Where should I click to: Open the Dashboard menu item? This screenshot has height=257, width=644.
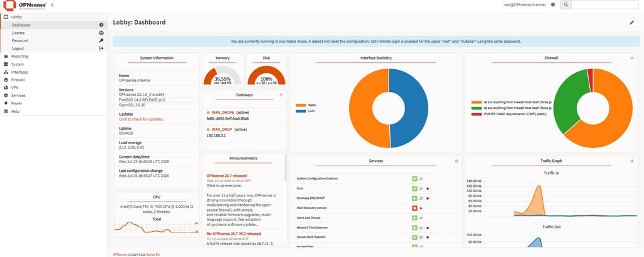pos(53,25)
